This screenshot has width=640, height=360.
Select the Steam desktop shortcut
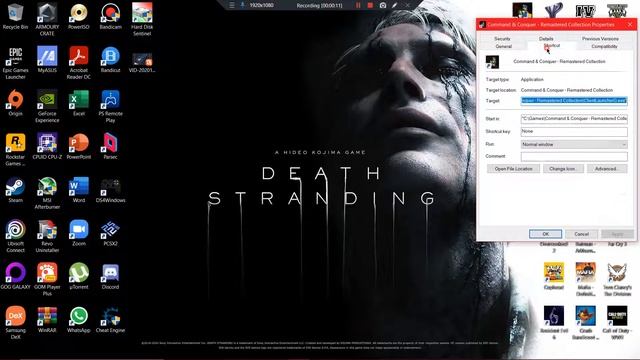(x=16, y=189)
